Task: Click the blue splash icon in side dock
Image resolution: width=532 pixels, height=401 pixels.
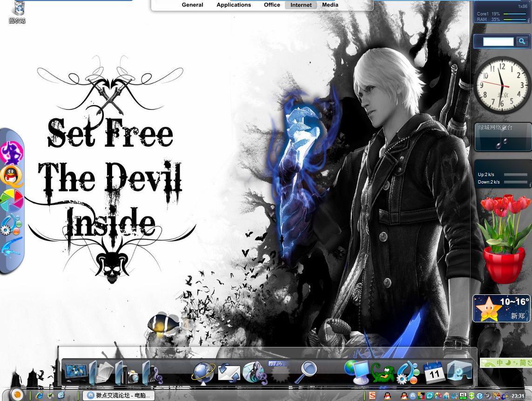Action: click(12, 247)
